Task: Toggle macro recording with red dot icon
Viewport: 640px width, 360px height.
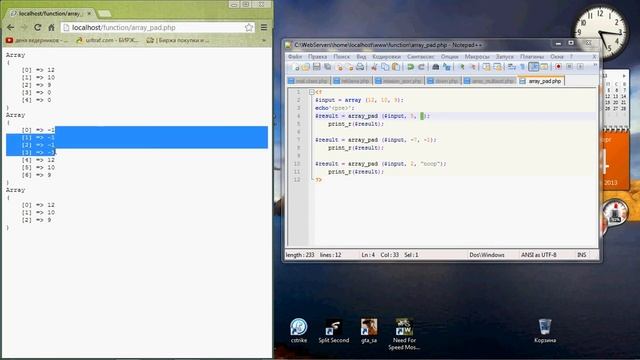Action: 558,67
